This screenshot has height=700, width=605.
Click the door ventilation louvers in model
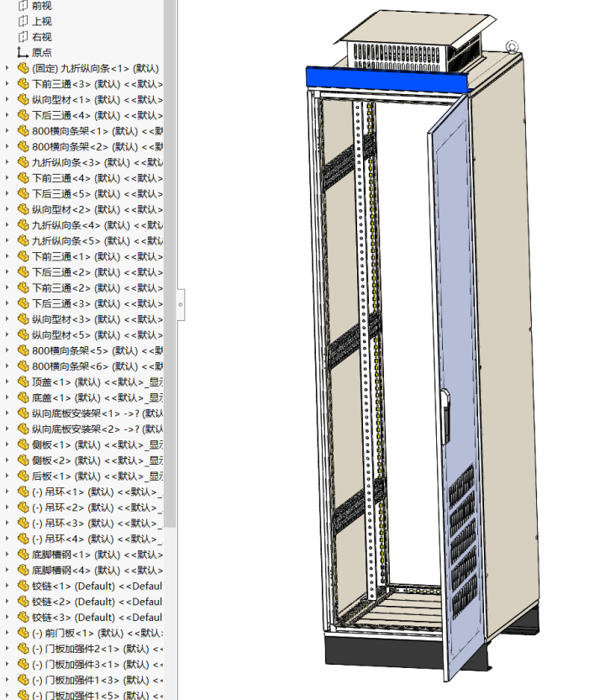[464, 540]
